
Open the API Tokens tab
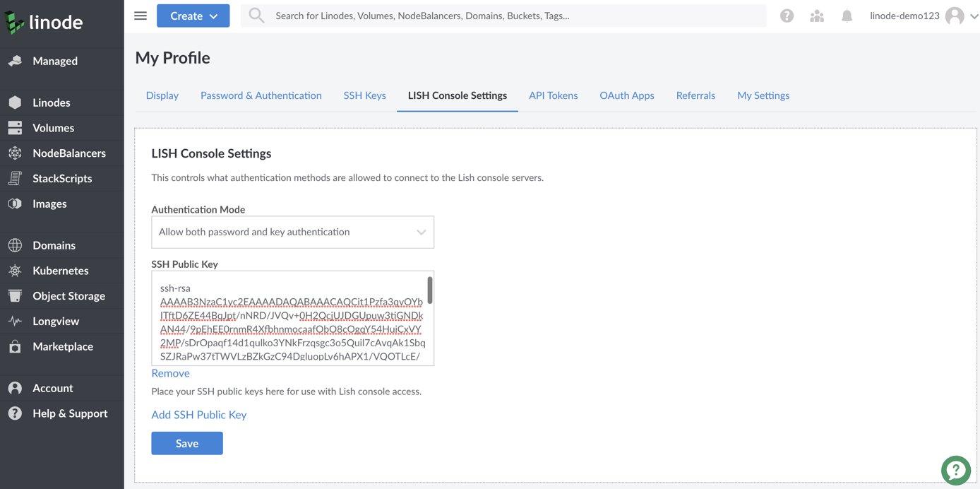[x=553, y=95]
